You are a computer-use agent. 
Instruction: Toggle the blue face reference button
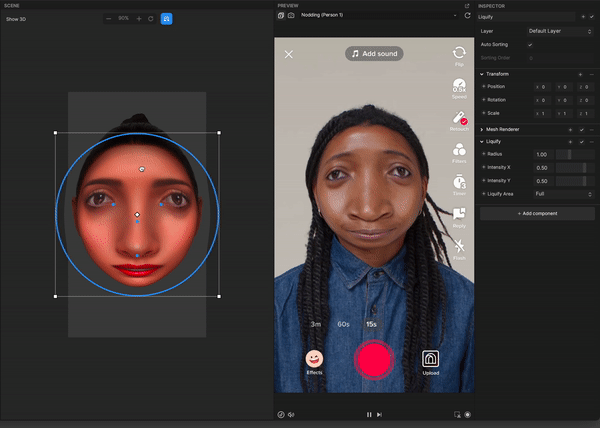166,19
